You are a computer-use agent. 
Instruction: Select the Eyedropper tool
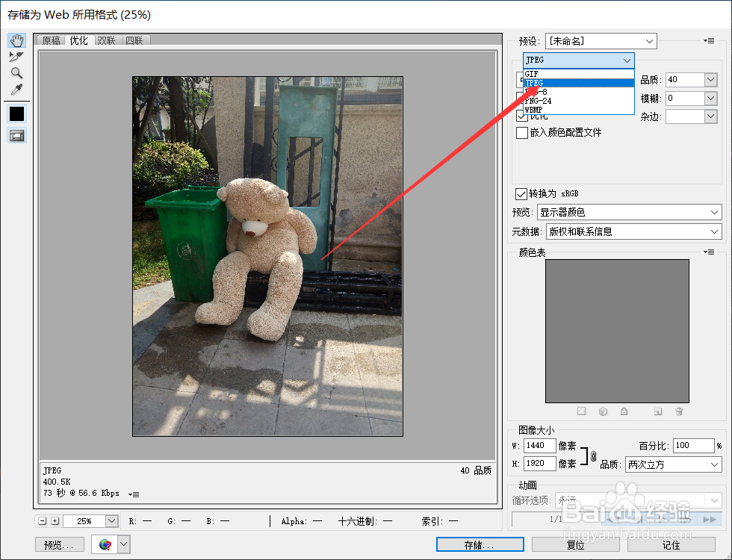[x=16, y=90]
